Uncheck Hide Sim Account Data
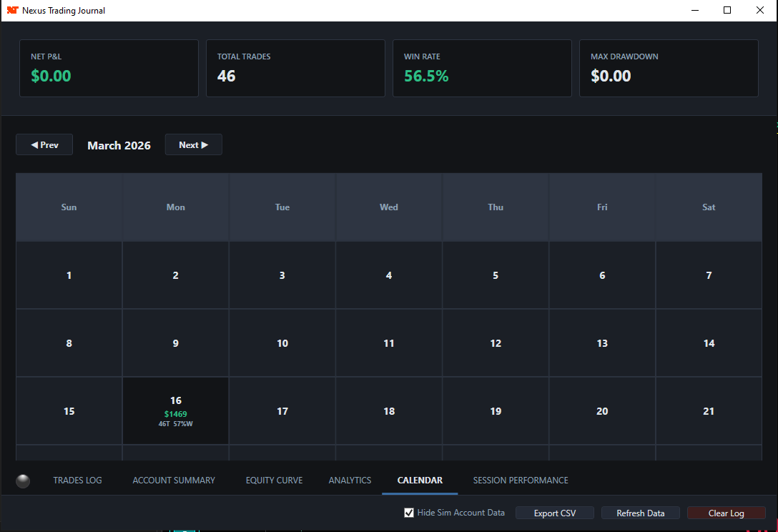The width and height of the screenshot is (778, 532). click(409, 512)
